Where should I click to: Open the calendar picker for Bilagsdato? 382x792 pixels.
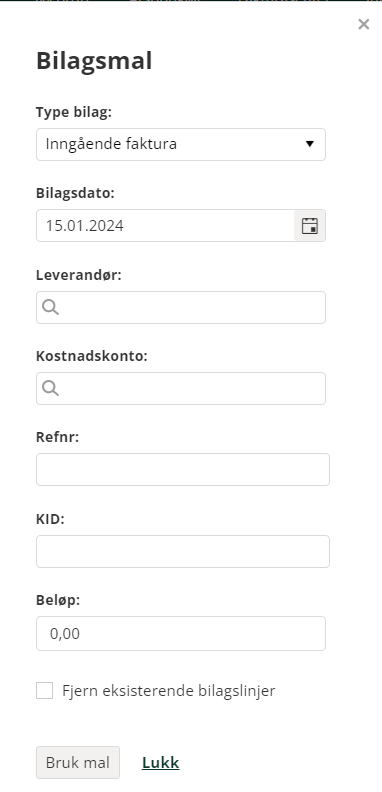(310, 226)
